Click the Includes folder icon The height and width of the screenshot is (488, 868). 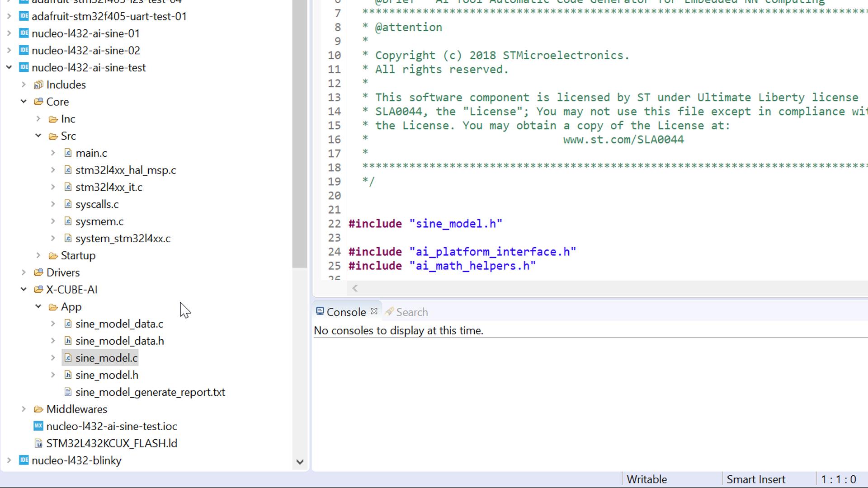pyautogui.click(x=38, y=84)
